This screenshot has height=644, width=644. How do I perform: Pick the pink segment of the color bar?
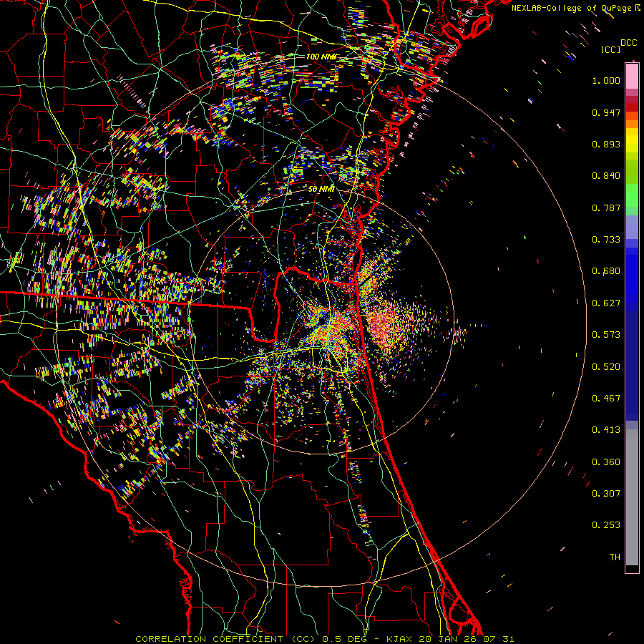click(632, 77)
